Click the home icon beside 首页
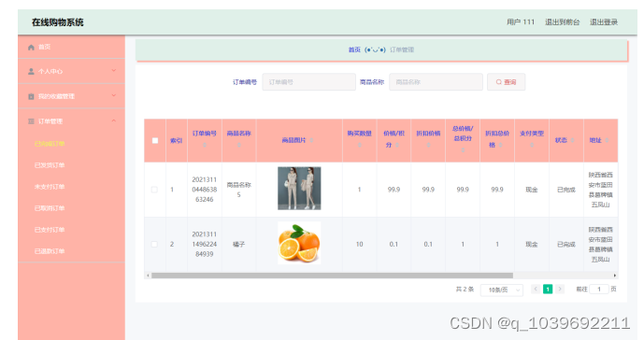The width and height of the screenshot is (644, 340). 31,48
